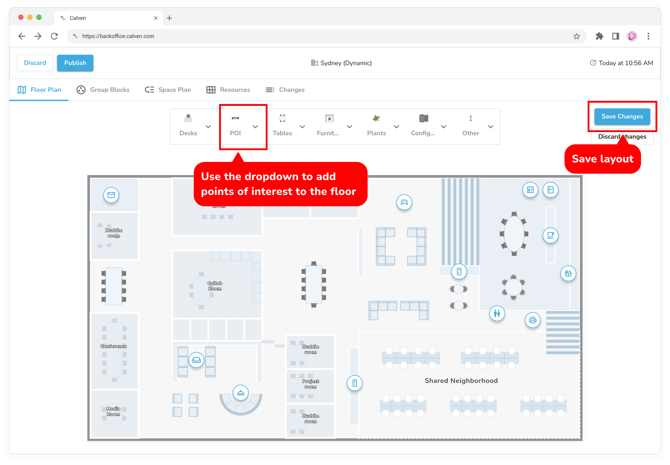Screen dimensions: 670x465
Task: Bookmark page with the star icon
Action: pos(577,36)
